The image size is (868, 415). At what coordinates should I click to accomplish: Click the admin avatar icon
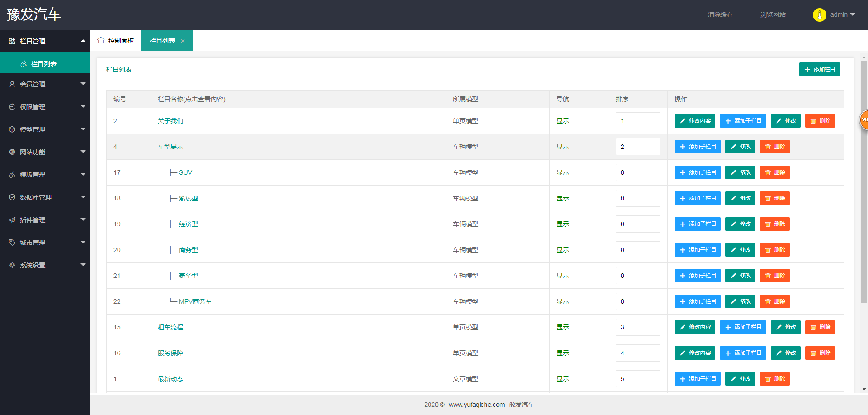coord(819,15)
